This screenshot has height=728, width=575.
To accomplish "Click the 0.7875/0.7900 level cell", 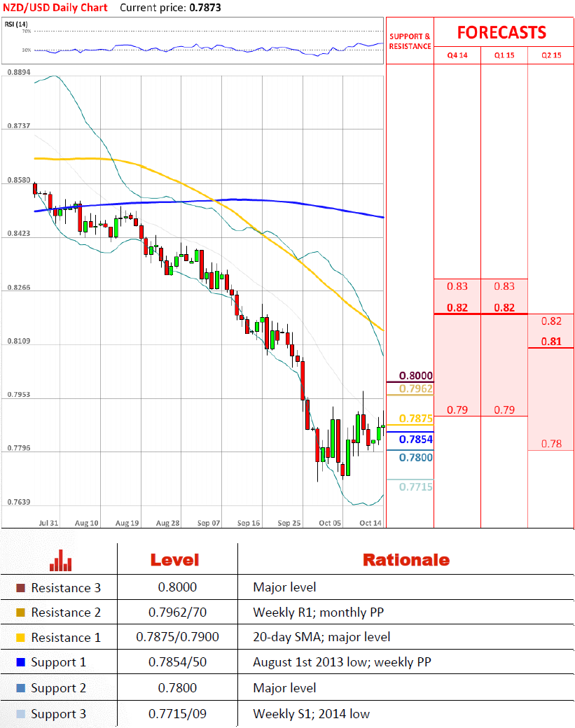I will 177,637.
